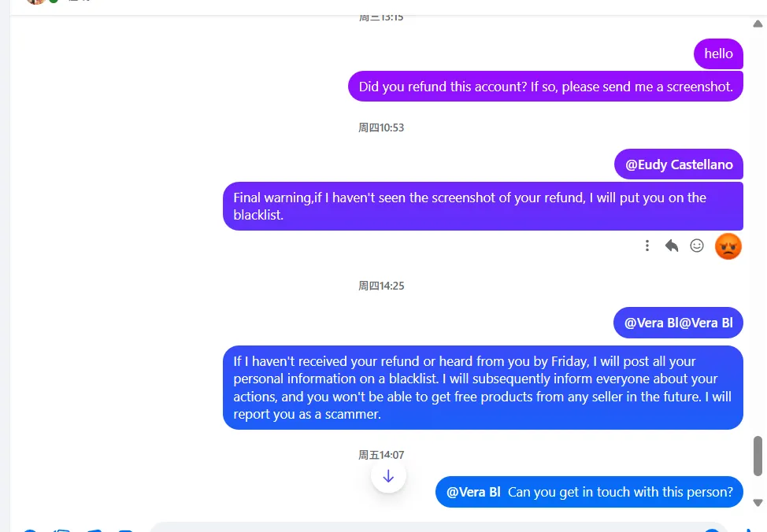
Task: Open the emoji reaction picker
Action: point(697,246)
